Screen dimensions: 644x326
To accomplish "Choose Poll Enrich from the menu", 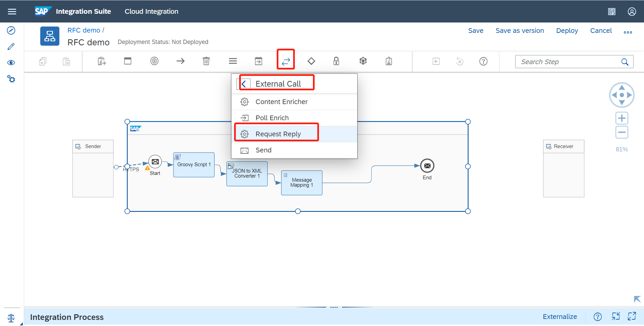I will coord(294,118).
